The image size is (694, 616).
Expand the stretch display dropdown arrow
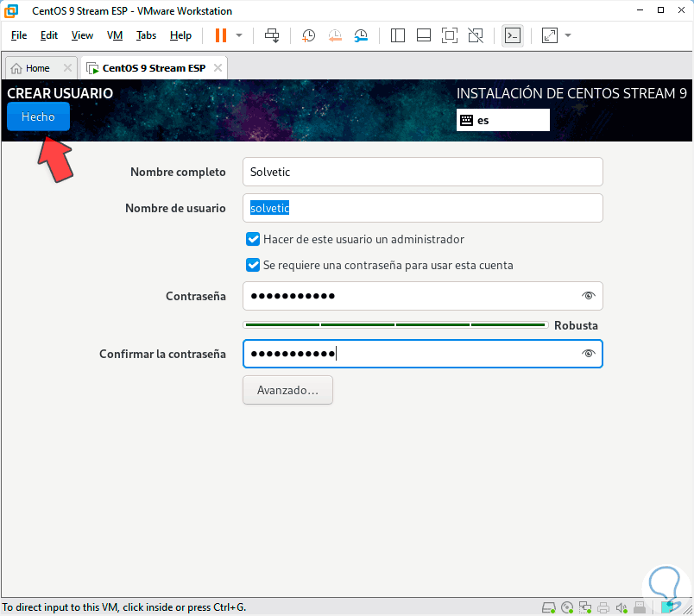(568, 35)
